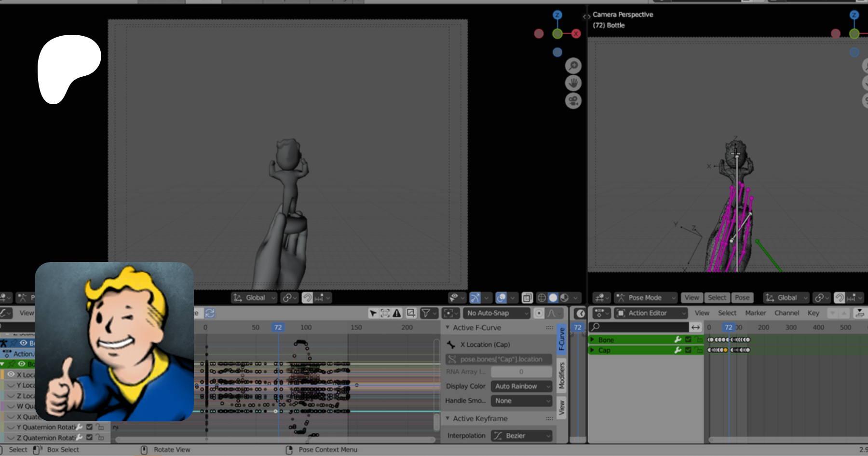Hide the X Location channel using the eye icon

tap(11, 374)
